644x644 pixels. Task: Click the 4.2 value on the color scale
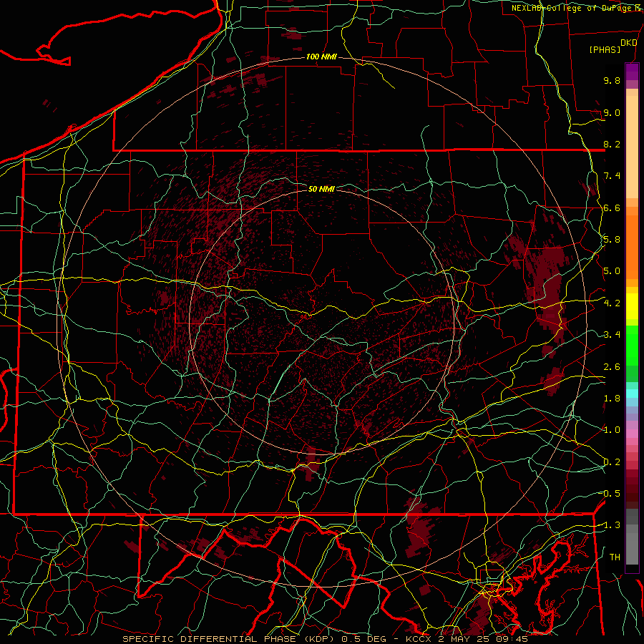click(x=612, y=303)
